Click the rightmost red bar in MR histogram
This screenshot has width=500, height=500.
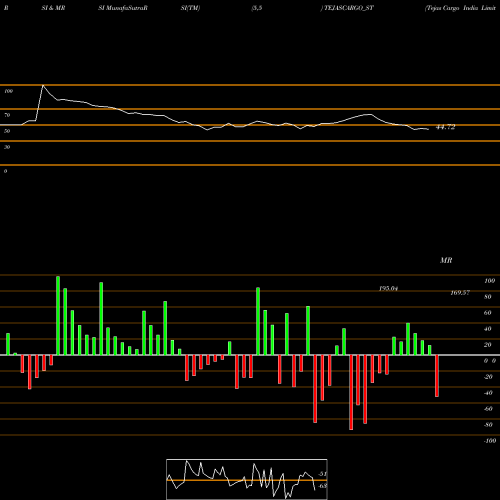[x=437, y=376]
